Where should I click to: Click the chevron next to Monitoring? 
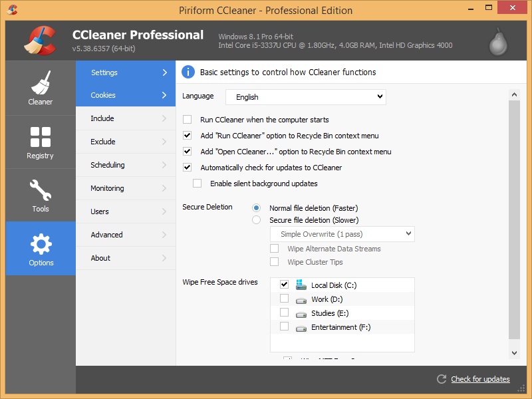(x=164, y=188)
